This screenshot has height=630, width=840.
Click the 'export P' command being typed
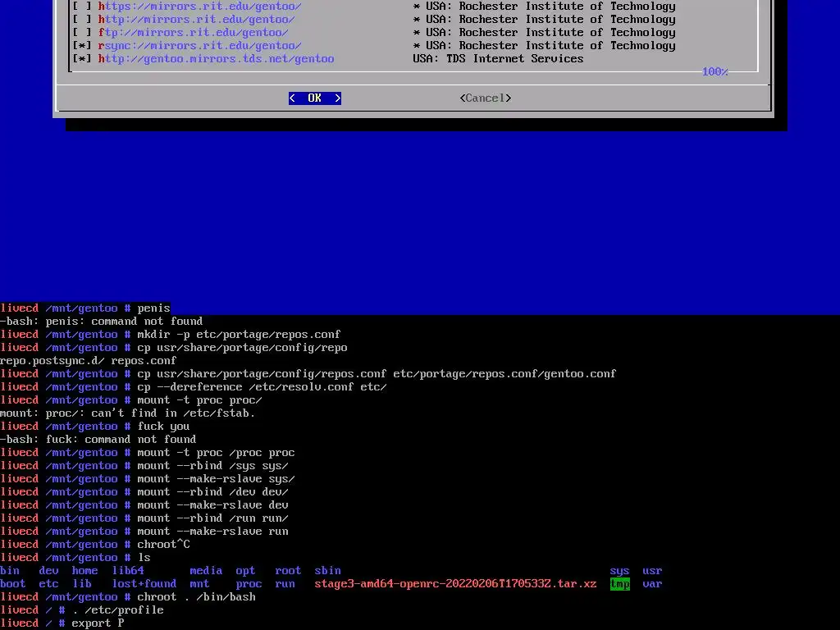point(98,623)
